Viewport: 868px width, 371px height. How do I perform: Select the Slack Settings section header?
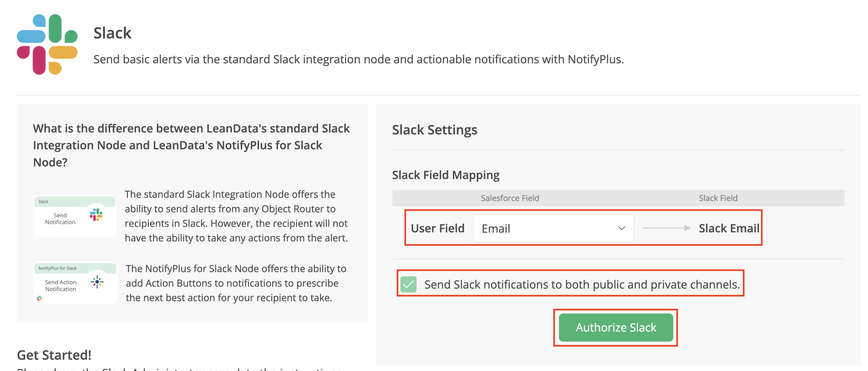coord(434,130)
